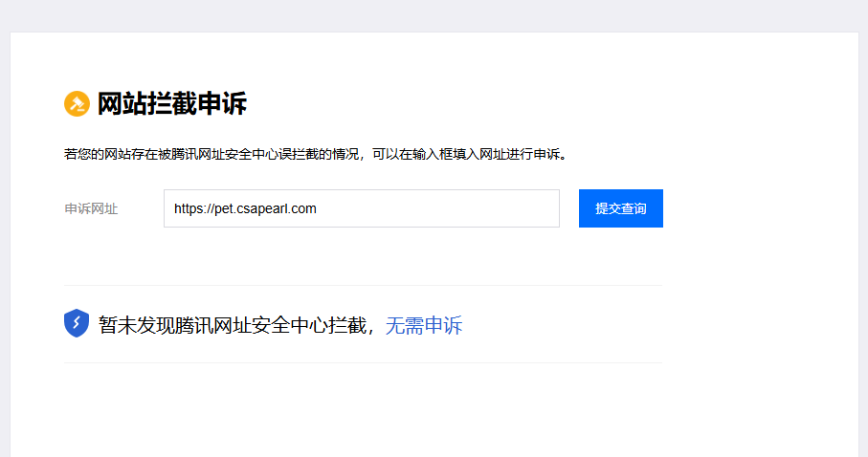
Task: Submit the query with 提交查询 button
Action: [x=621, y=208]
